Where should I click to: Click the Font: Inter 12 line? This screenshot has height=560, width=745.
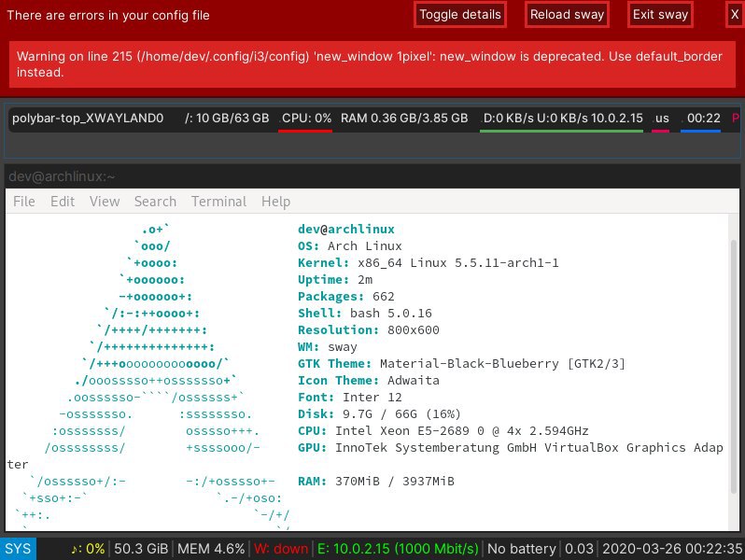click(350, 397)
